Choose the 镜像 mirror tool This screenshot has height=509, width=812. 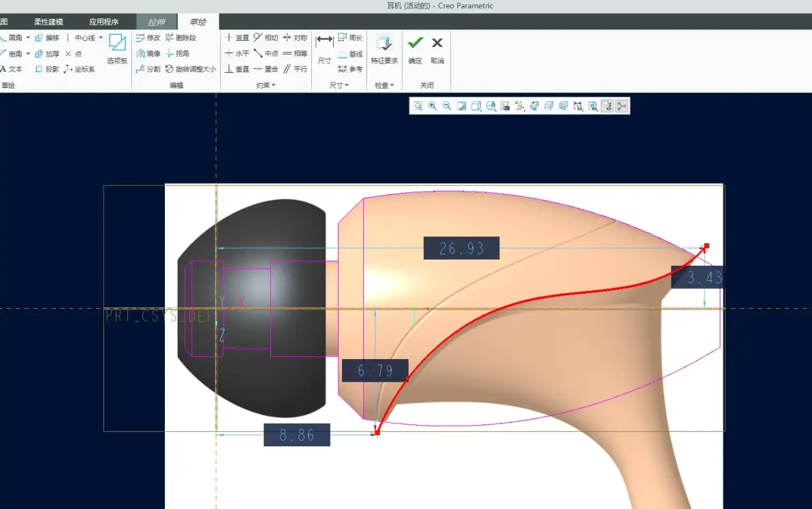click(x=148, y=53)
